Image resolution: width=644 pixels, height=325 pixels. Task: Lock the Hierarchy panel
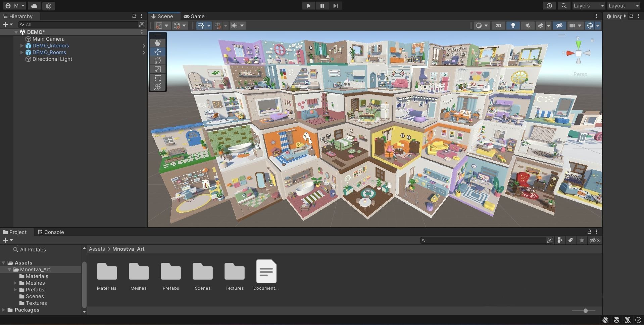pos(134,16)
